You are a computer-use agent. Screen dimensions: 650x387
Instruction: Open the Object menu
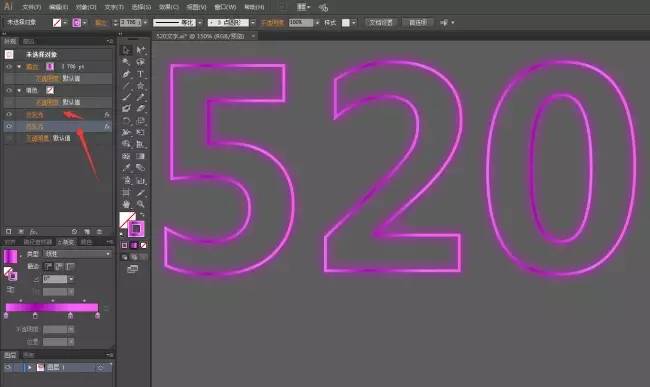click(86, 7)
